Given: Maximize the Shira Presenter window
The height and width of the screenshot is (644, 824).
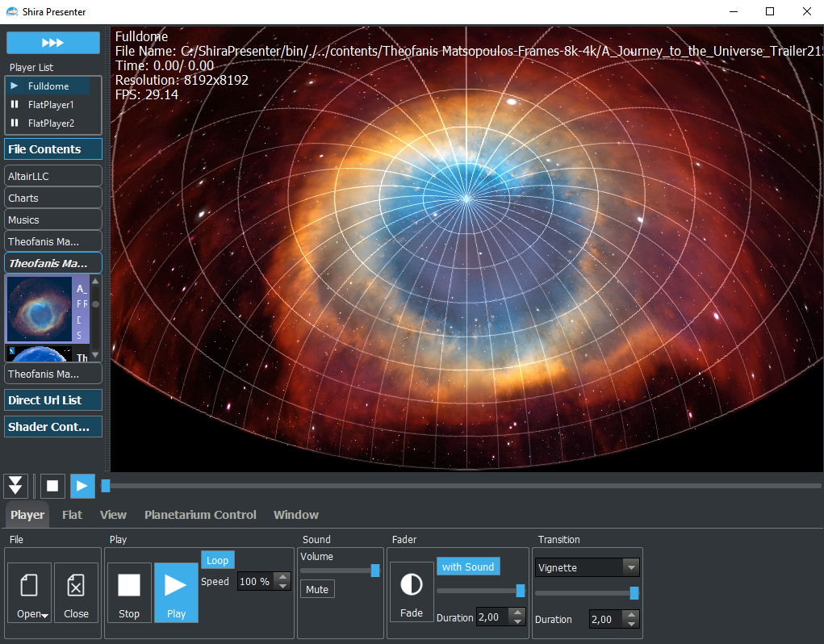Looking at the screenshot, I should [x=770, y=11].
